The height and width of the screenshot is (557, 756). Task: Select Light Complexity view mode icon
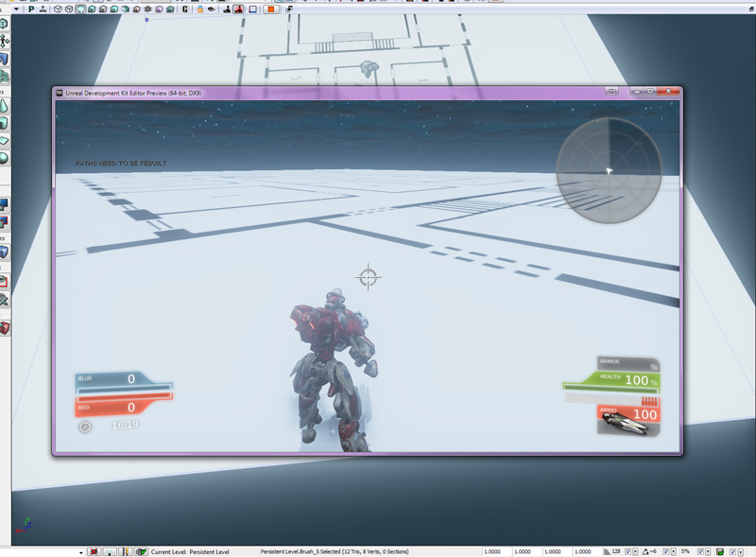pos(126,9)
